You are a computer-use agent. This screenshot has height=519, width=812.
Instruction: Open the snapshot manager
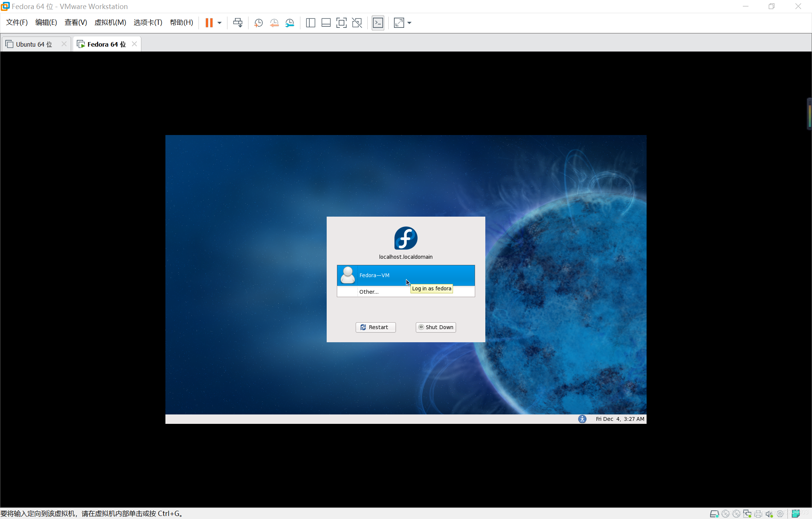(289, 23)
